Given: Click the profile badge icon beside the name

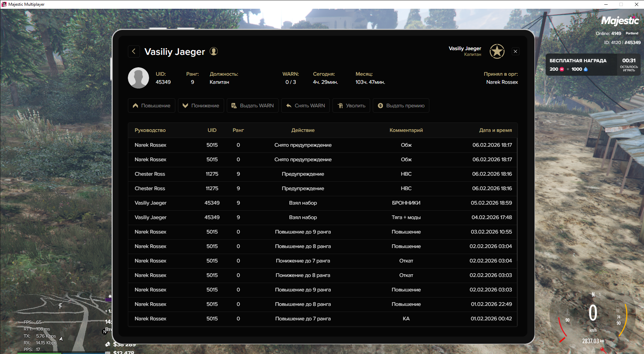Looking at the screenshot, I should (214, 51).
